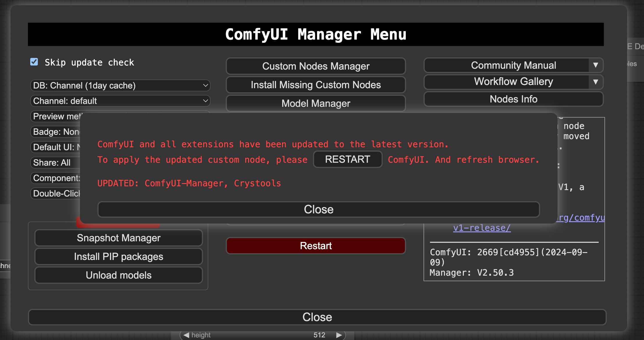Open Custom Nodes Manager
The image size is (644, 340).
(316, 66)
